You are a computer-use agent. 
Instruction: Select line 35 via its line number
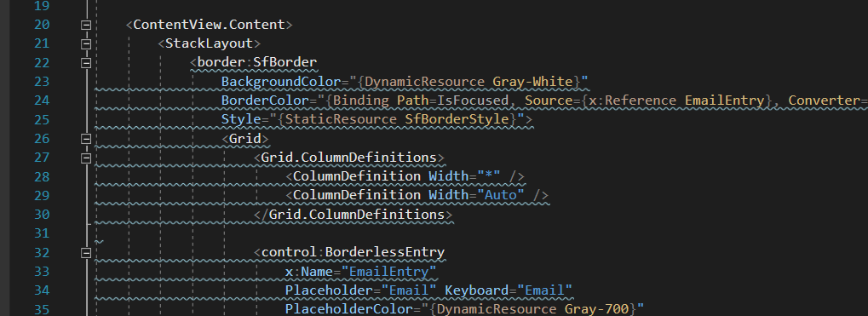click(42, 309)
